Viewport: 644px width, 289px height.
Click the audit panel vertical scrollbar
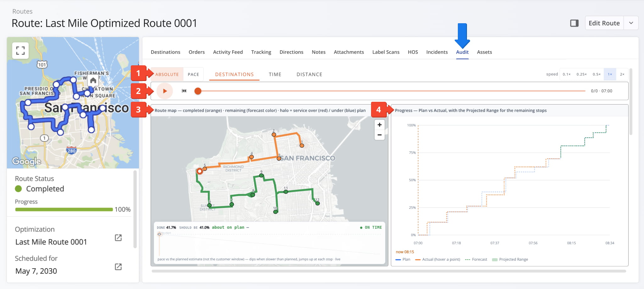click(x=631, y=102)
